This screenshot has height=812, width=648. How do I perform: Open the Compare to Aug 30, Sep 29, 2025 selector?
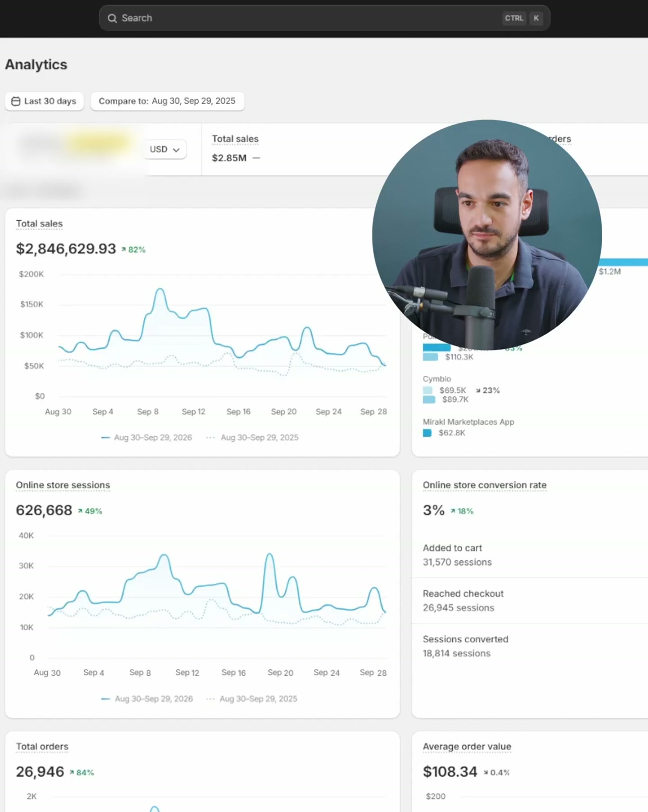point(167,101)
